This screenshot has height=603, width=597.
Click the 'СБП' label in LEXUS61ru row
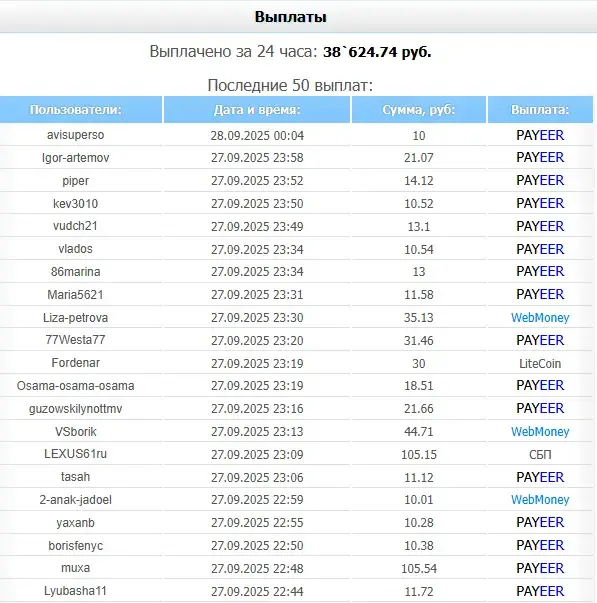click(x=540, y=455)
